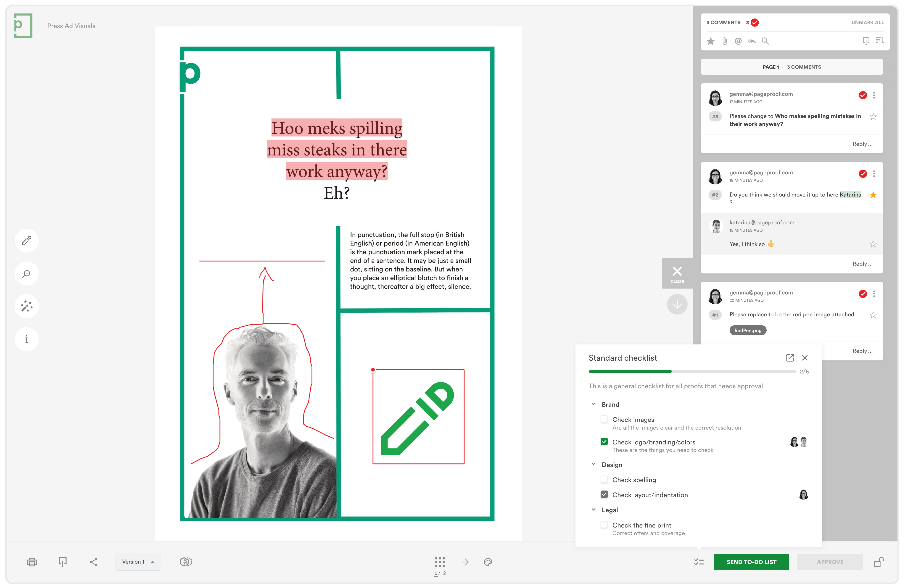Tick the Check spelling checkbox
Image resolution: width=905 pixels, height=588 pixels.
tap(604, 479)
